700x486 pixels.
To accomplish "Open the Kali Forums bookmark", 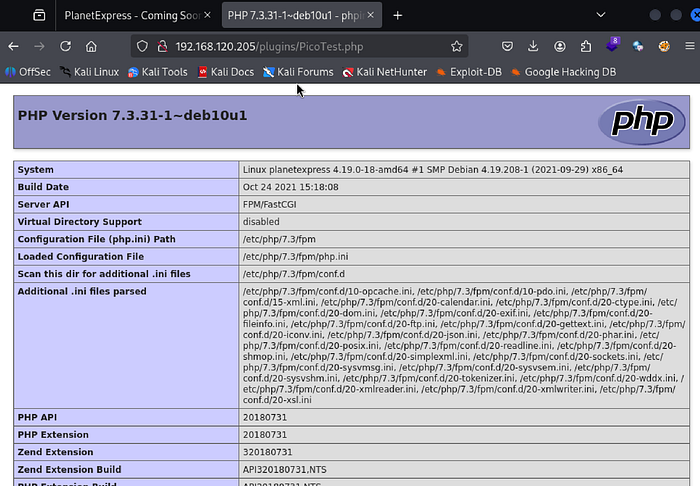I will point(298,72).
